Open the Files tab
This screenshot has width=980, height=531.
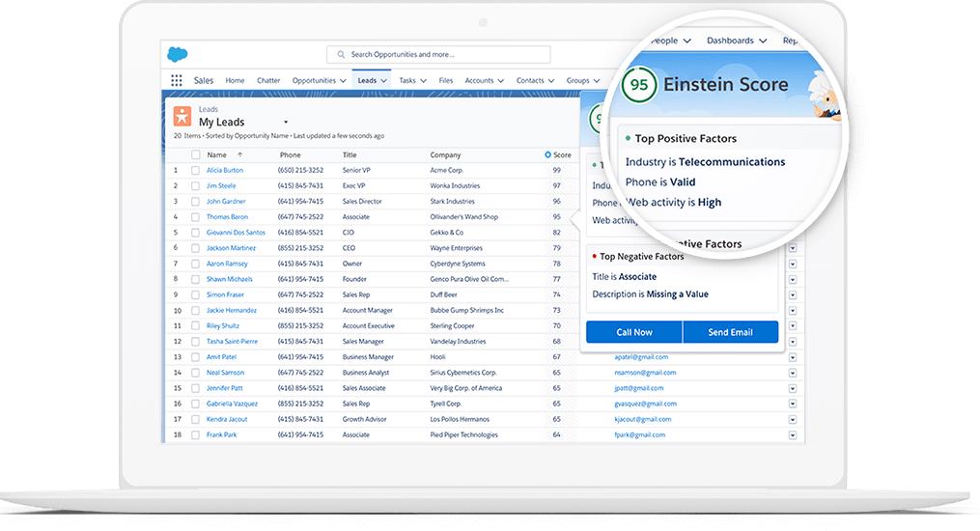coord(445,81)
